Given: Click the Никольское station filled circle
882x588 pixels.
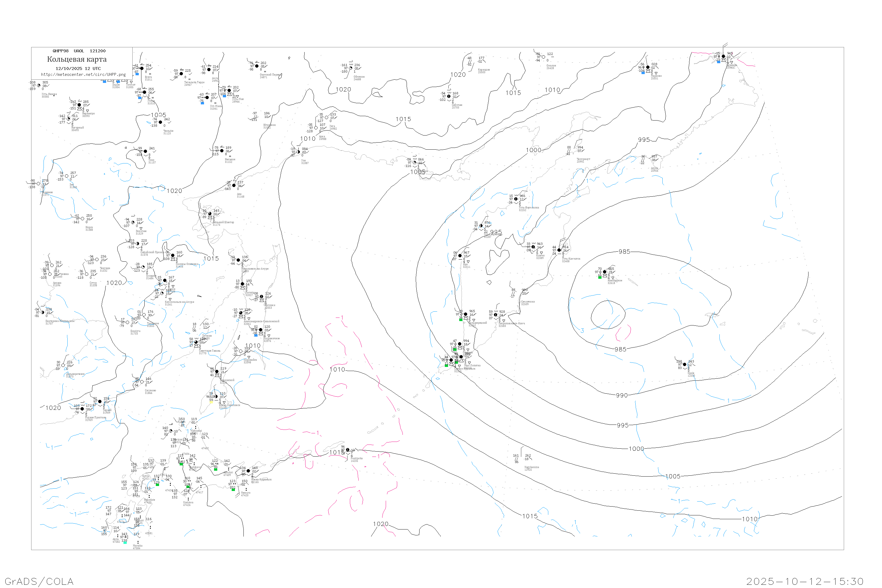Looking at the screenshot, I should (604, 272).
